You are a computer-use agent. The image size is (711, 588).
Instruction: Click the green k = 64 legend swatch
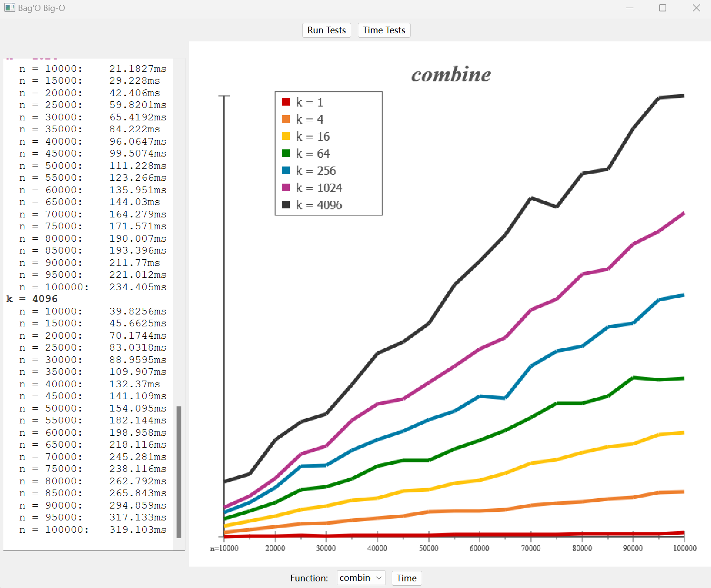286,153
